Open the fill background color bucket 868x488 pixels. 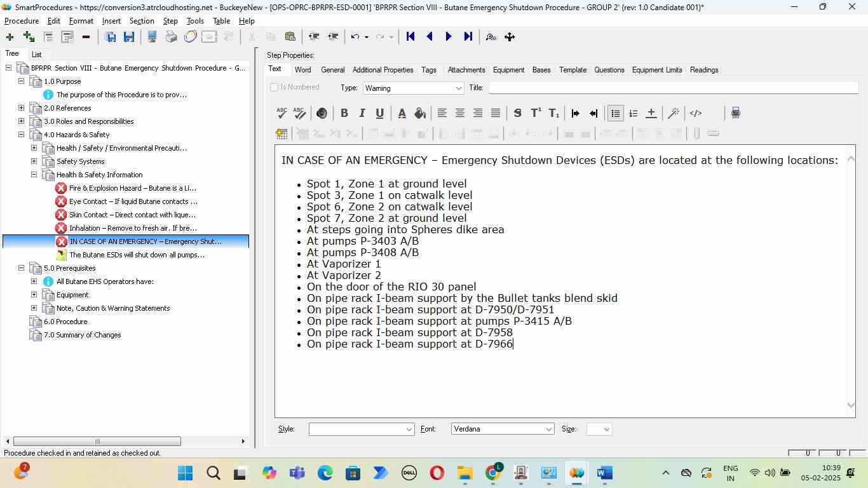pos(419,113)
